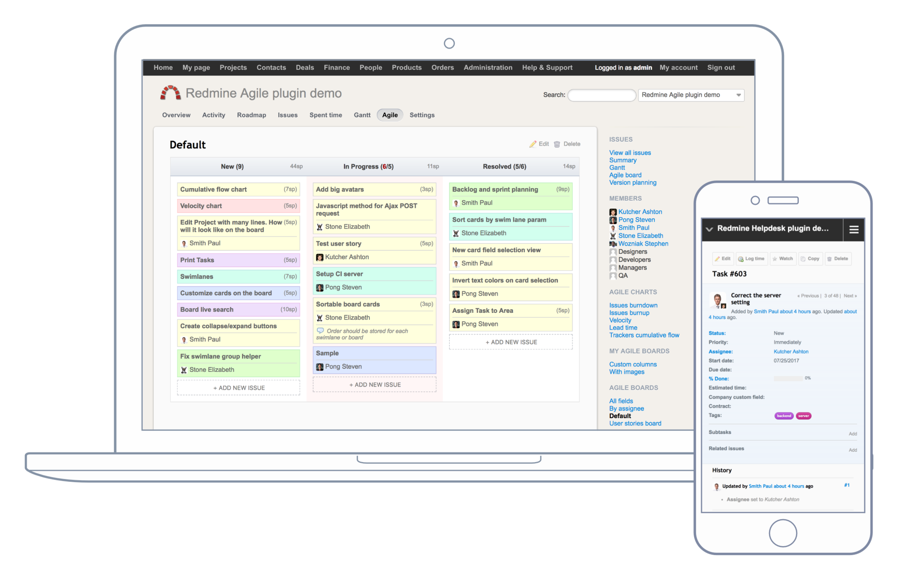This screenshot has width=905, height=588.
Task: Open the With images board link
Action: [627, 372]
